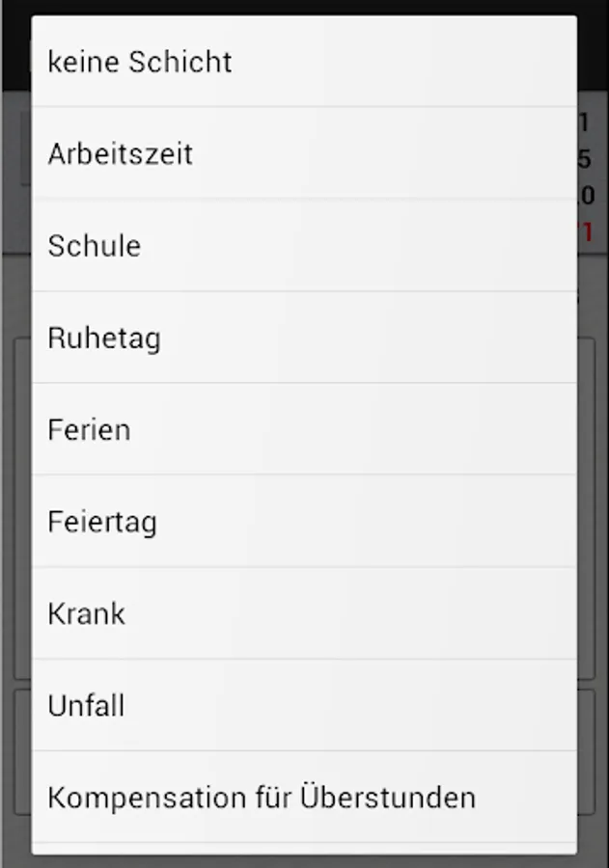Screen dimensions: 609x868
Task: Click the dimmed panel edge right of Krank
Action: 586,508
